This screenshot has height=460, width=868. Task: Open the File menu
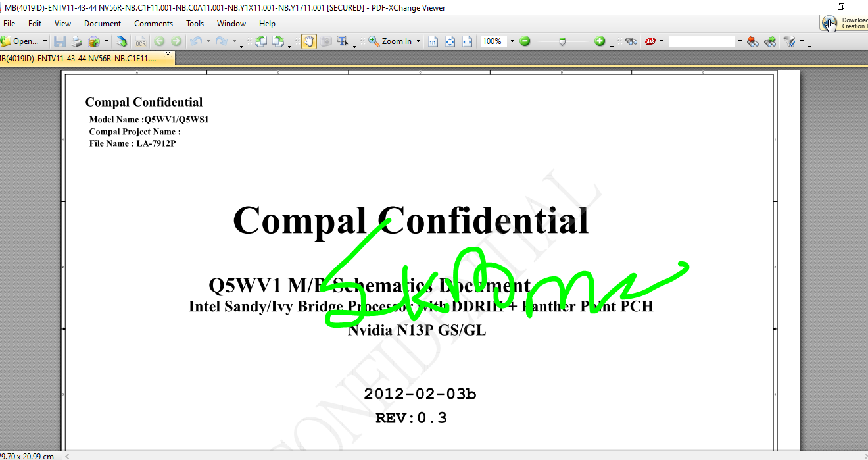tap(9, 24)
